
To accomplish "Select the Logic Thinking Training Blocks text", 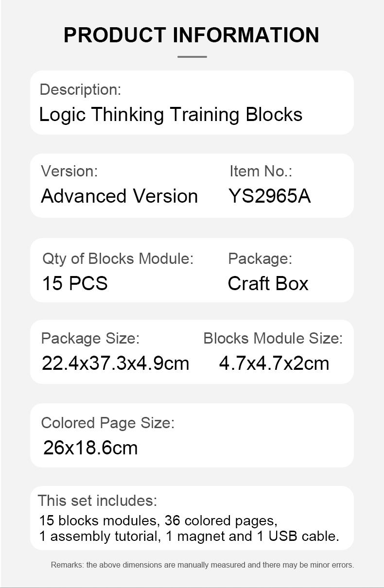I will [x=171, y=115].
